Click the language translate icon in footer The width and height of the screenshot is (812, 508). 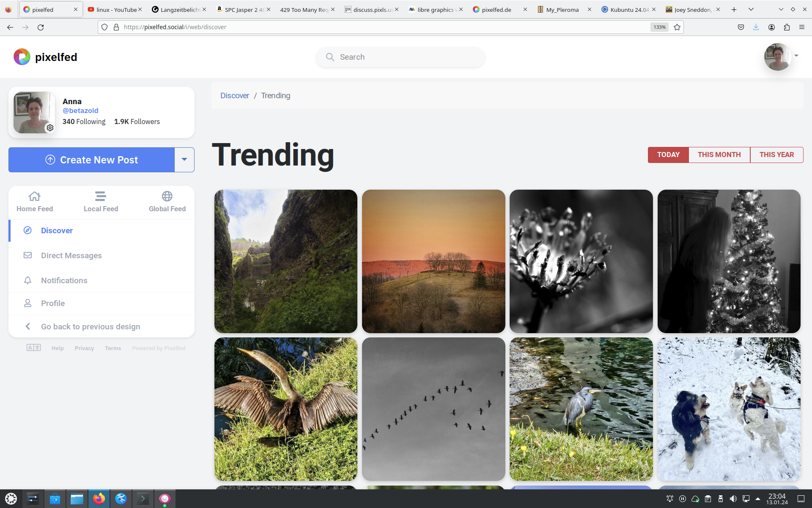click(33, 348)
